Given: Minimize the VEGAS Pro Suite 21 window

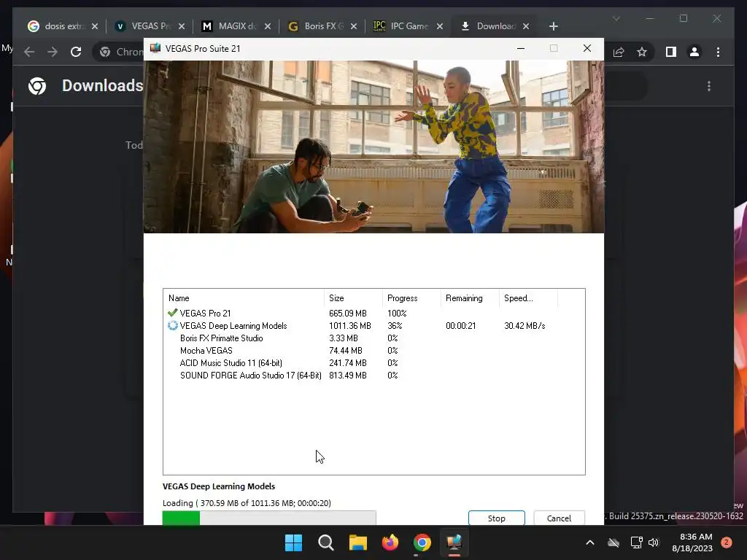Looking at the screenshot, I should coord(521,48).
